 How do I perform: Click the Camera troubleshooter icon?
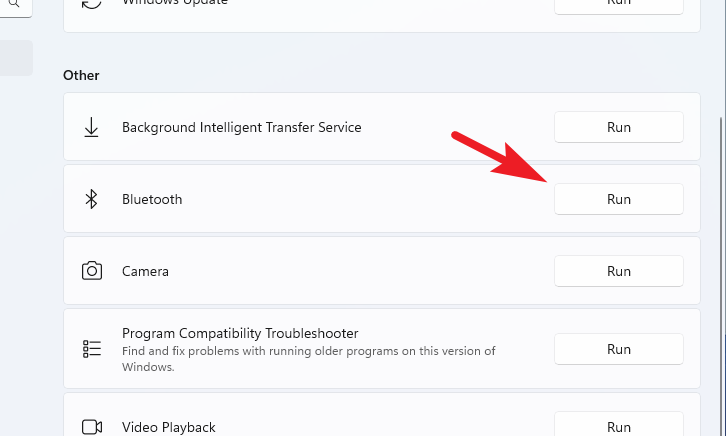[x=92, y=271]
